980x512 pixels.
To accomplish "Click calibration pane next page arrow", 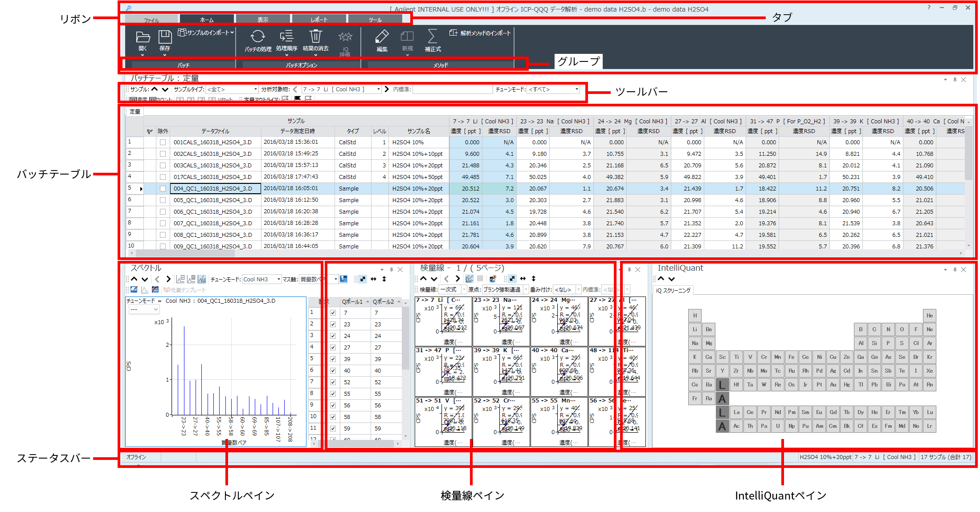I will 457,279.
